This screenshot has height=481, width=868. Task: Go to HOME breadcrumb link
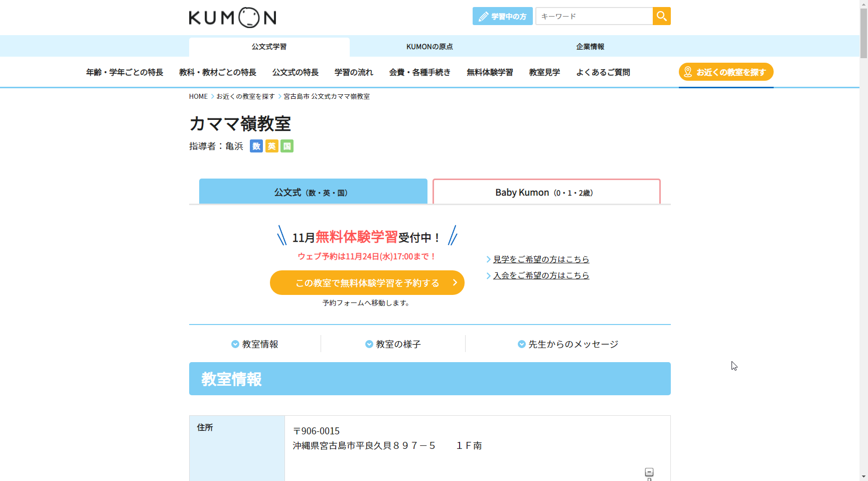point(198,96)
